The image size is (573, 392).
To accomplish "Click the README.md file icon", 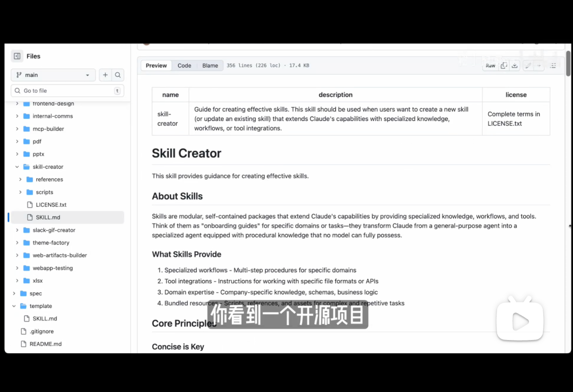I will pyautogui.click(x=23, y=344).
